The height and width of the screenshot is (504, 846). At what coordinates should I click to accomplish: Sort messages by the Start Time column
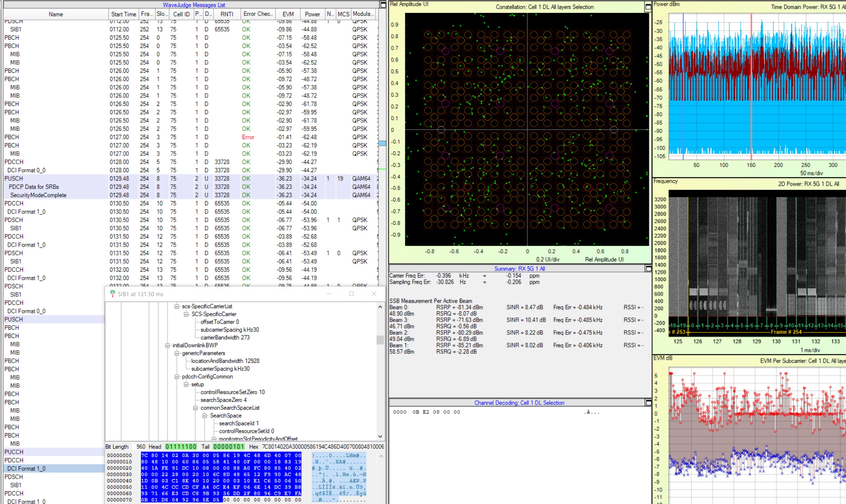[123, 14]
